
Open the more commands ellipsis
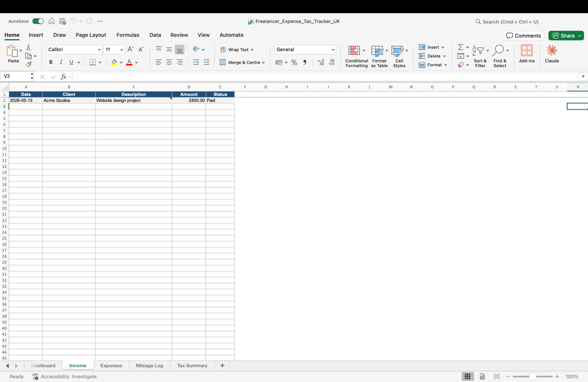pos(100,21)
